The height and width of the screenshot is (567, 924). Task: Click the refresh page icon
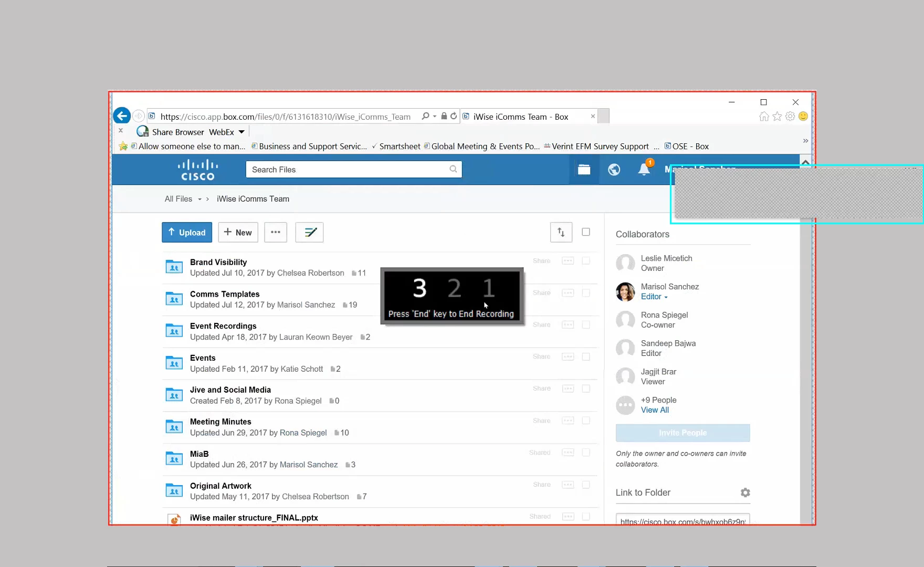(454, 116)
